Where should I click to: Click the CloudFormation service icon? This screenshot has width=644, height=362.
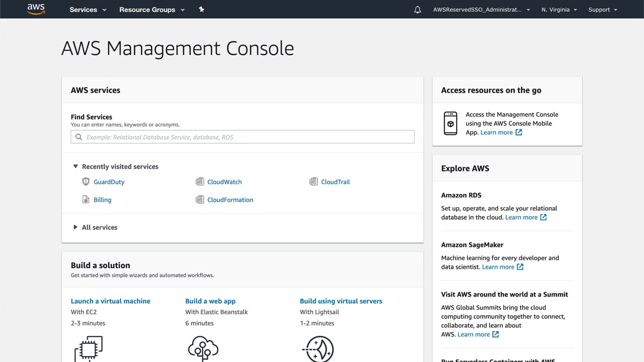pyautogui.click(x=200, y=200)
